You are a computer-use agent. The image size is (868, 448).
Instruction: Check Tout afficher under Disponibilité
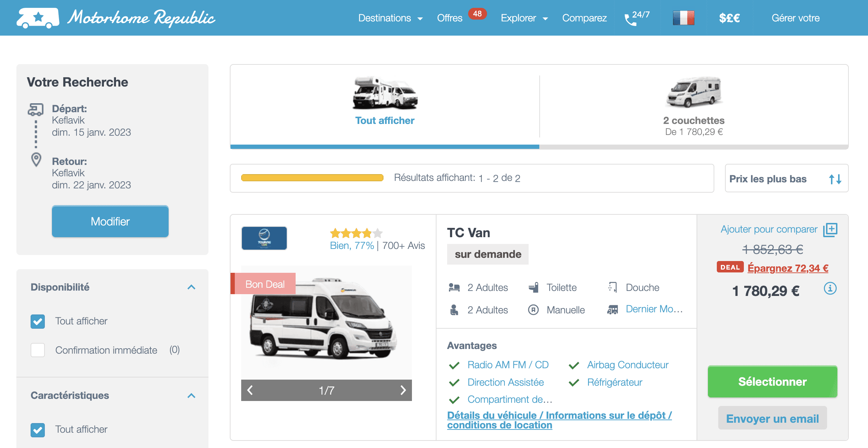tap(38, 322)
